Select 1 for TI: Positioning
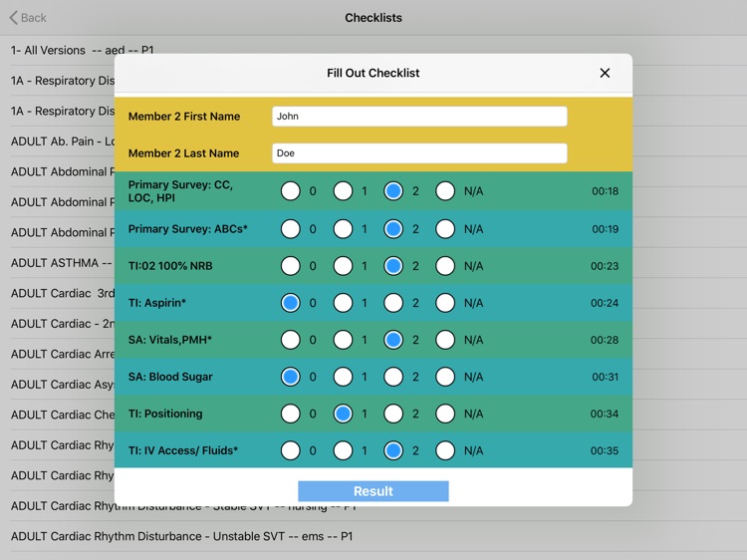Image resolution: width=747 pixels, height=560 pixels. pyautogui.click(x=343, y=414)
